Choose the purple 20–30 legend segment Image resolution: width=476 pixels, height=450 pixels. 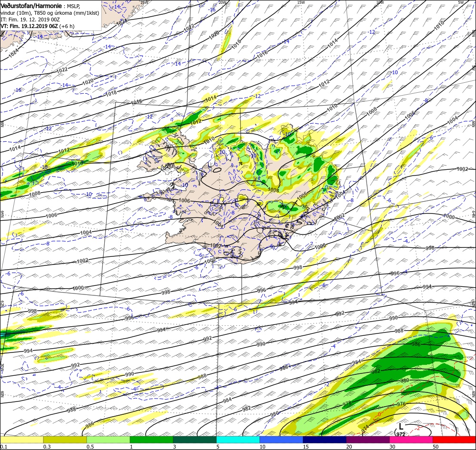(367, 440)
